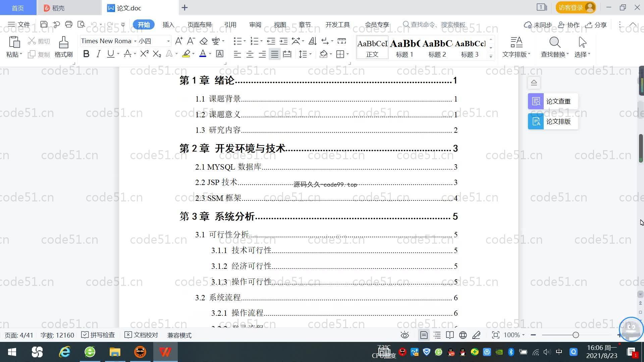Viewport: 644px width, 362px height.
Task: Open zoom percentage dropdown
Action: tap(523, 335)
